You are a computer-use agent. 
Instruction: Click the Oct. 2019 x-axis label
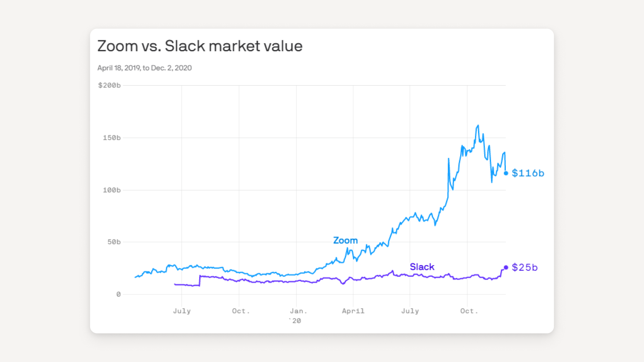[x=241, y=311]
